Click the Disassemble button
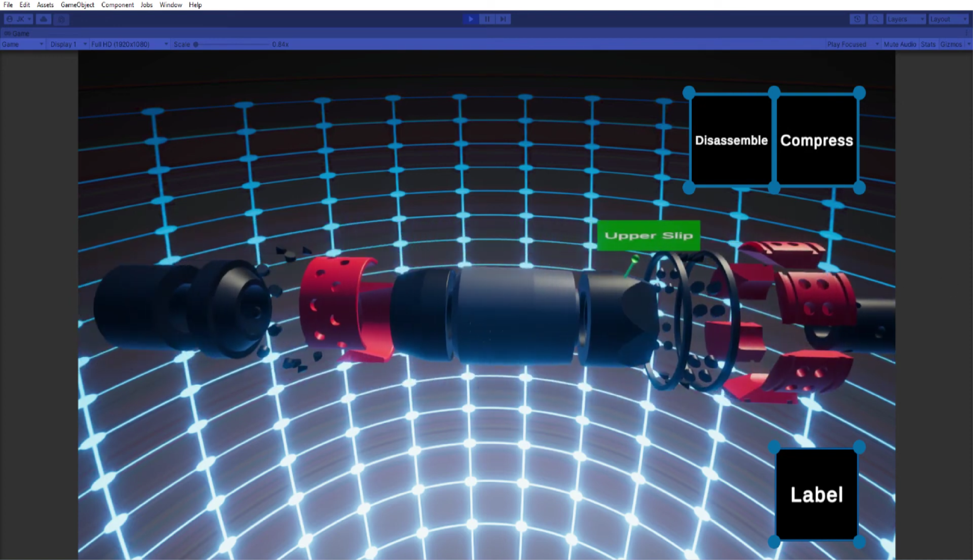 [731, 140]
